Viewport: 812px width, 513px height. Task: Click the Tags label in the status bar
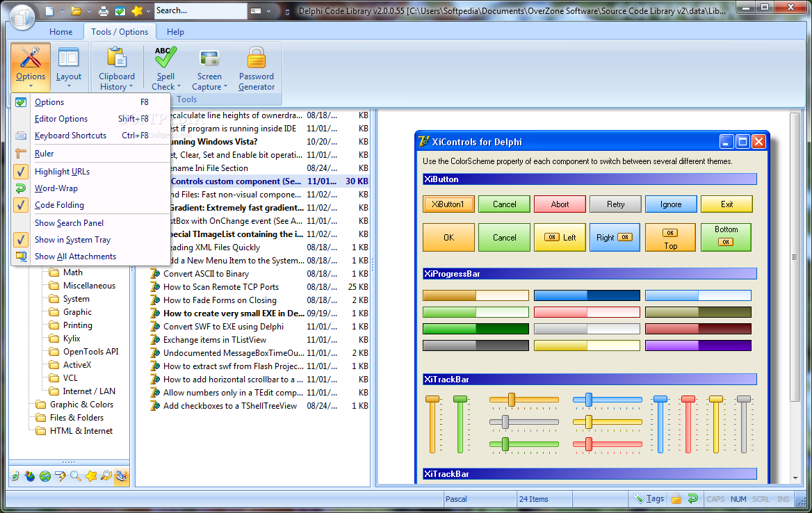655,498
